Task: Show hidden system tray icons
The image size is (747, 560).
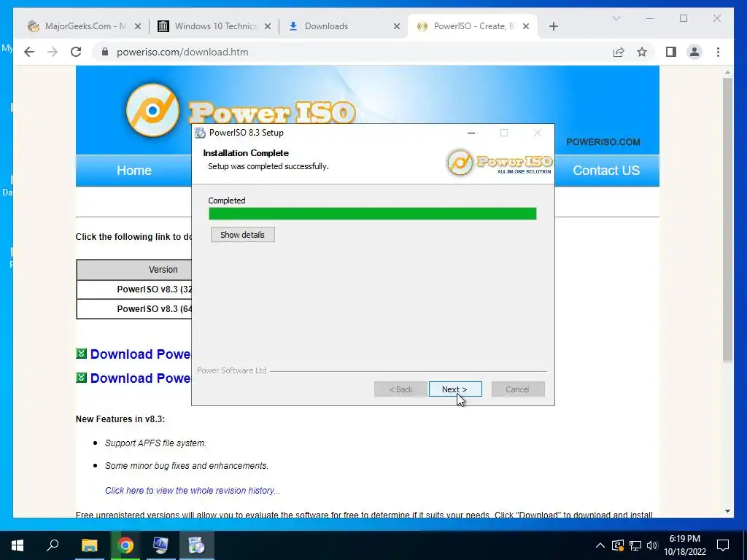Action: (600, 545)
